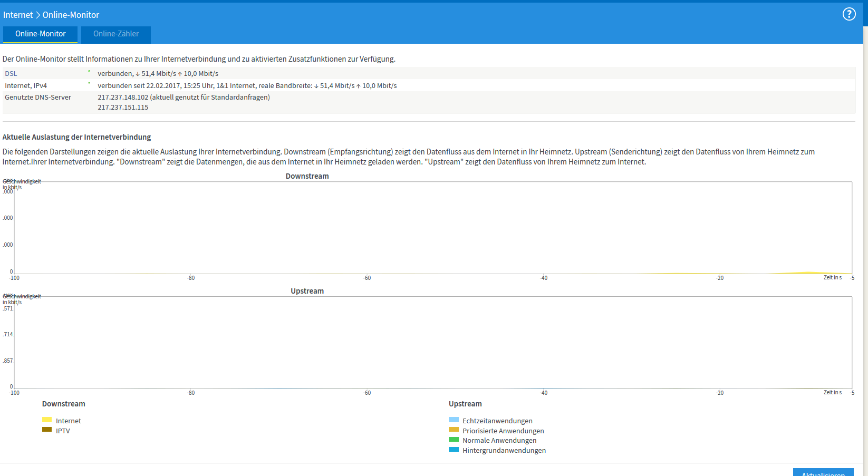Click the brown IPTV legend swatch

pos(47,430)
